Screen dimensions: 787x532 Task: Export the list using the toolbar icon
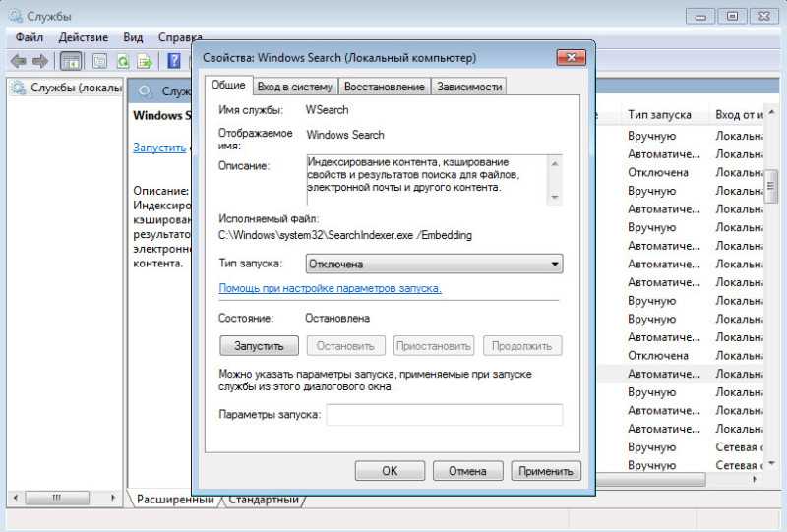(145, 61)
